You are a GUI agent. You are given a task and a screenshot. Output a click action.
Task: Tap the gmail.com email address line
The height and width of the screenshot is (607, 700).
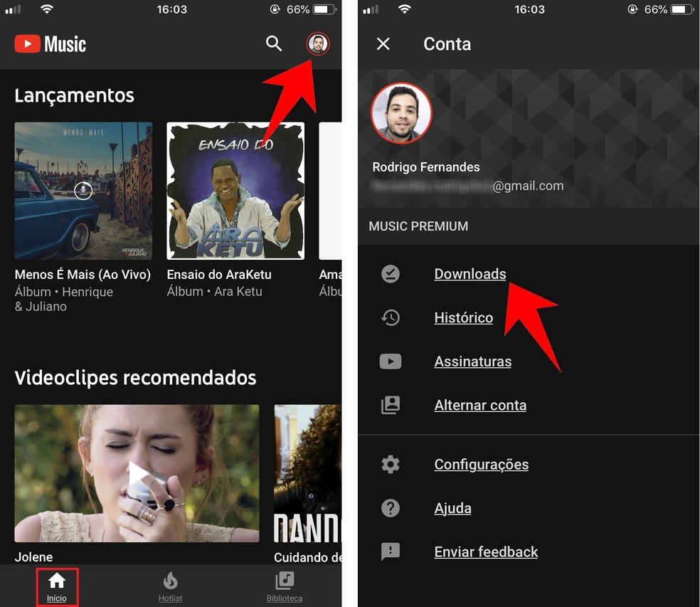[468, 186]
